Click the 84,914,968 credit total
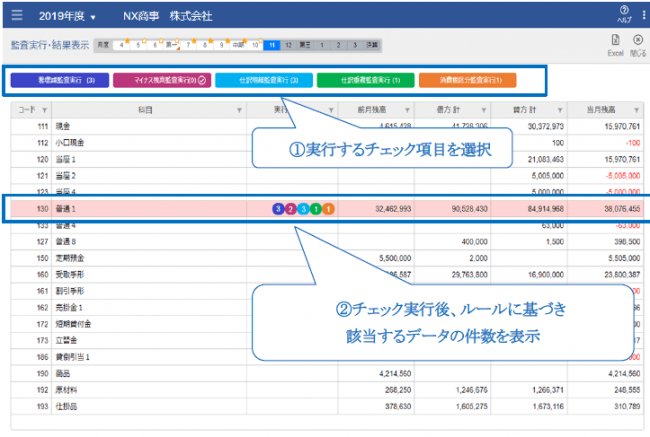Image resolution: width=650 pixels, height=437 pixels. pyautogui.click(x=546, y=209)
